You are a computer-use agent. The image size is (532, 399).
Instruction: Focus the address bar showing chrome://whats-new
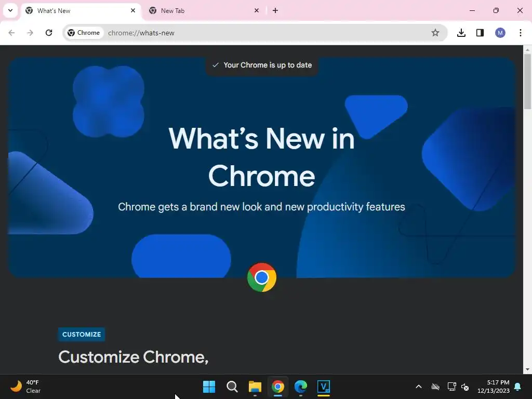point(256,33)
